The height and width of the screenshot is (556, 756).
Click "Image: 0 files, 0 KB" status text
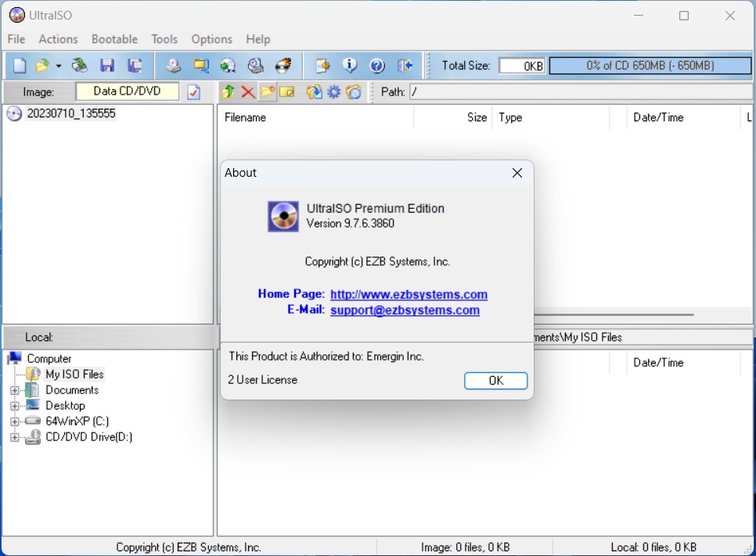(x=465, y=547)
